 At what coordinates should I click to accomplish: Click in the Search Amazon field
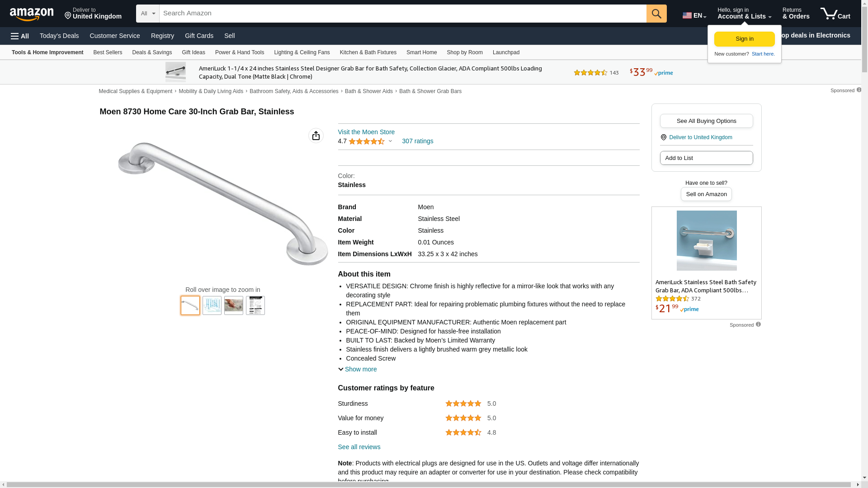pyautogui.click(x=402, y=14)
